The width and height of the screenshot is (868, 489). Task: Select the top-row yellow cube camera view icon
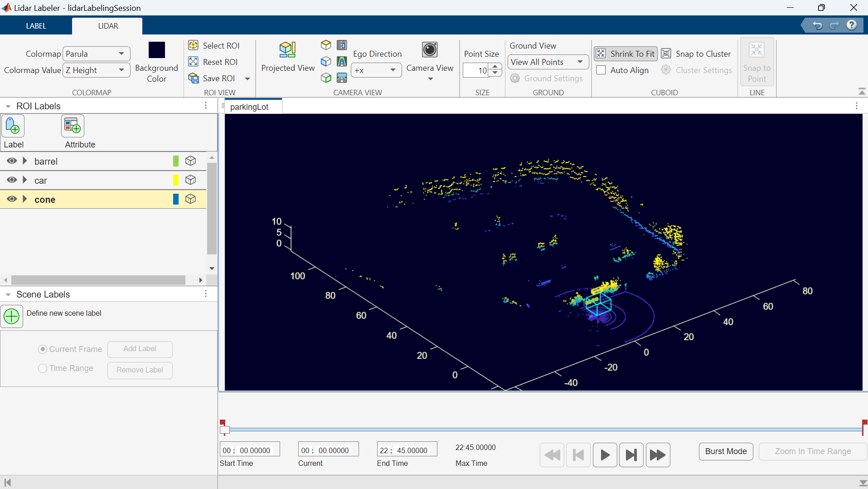(326, 45)
